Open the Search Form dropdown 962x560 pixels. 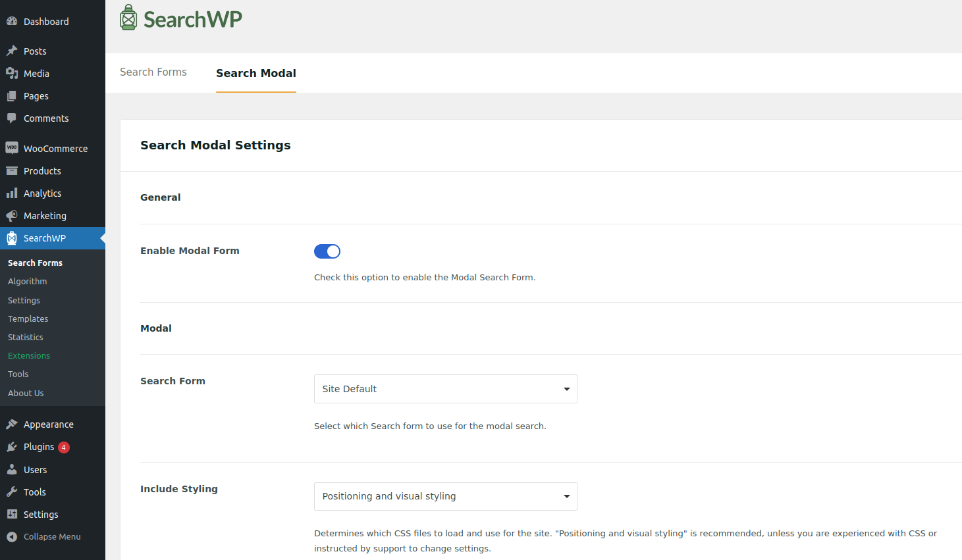coord(445,389)
